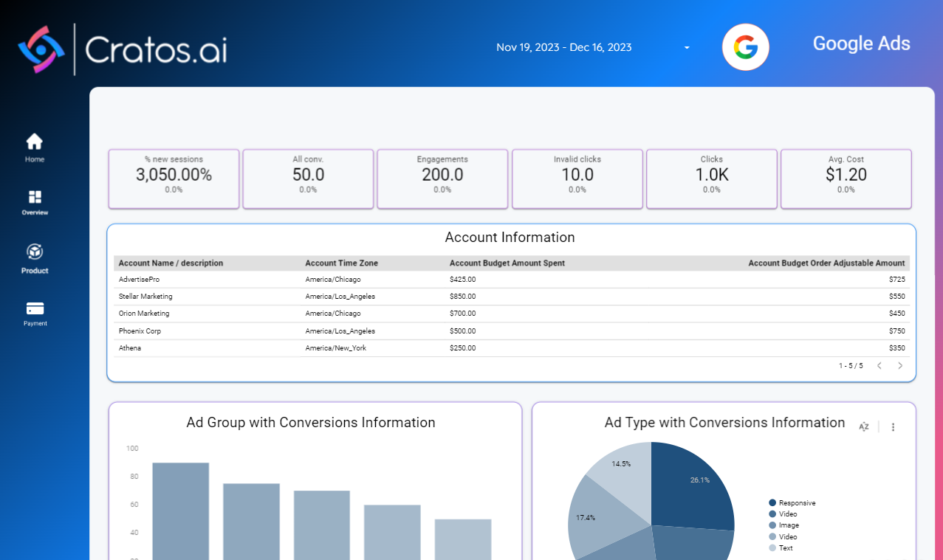This screenshot has width=943, height=560.
Task: Click the $500.00 amount spent cell
Action: 462,331
